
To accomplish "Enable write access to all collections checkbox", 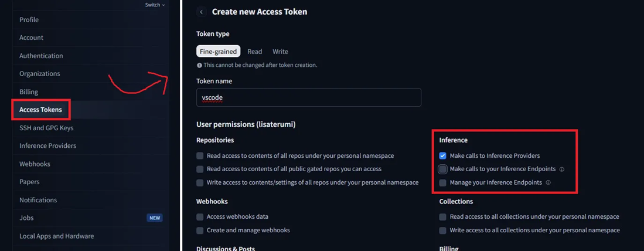I will pos(442,230).
